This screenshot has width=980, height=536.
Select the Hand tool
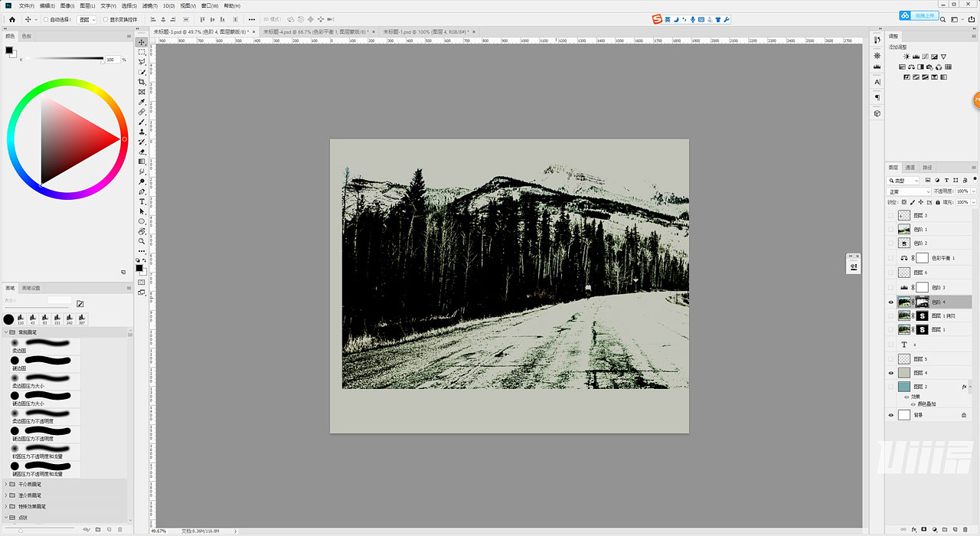(142, 231)
